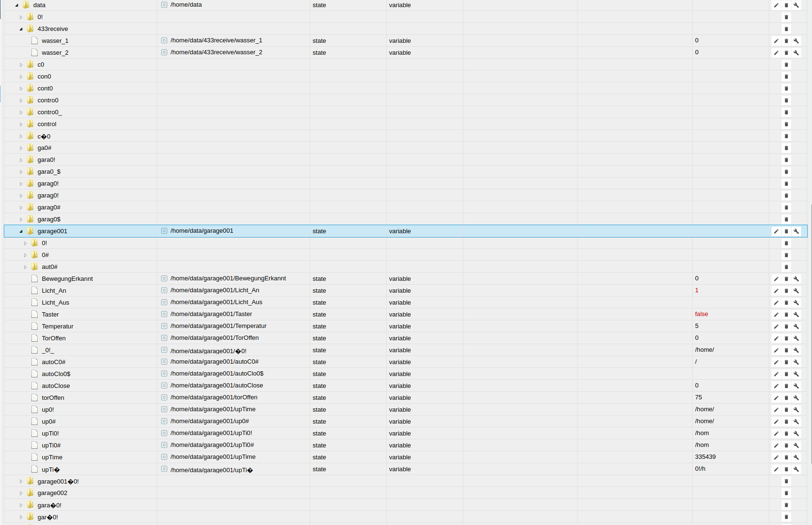This screenshot has height=525, width=812.
Task: Select the BewegungErkannt tree row
Action: (x=406, y=278)
